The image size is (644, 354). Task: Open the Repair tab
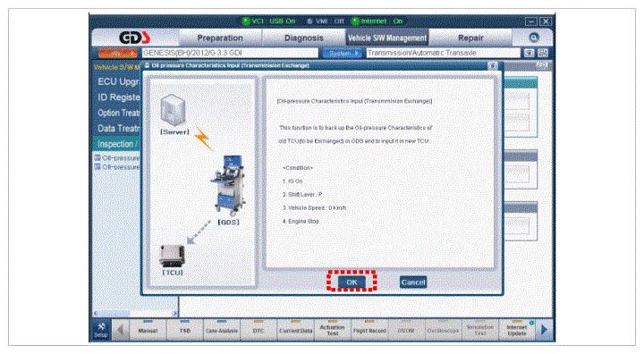coord(470,38)
